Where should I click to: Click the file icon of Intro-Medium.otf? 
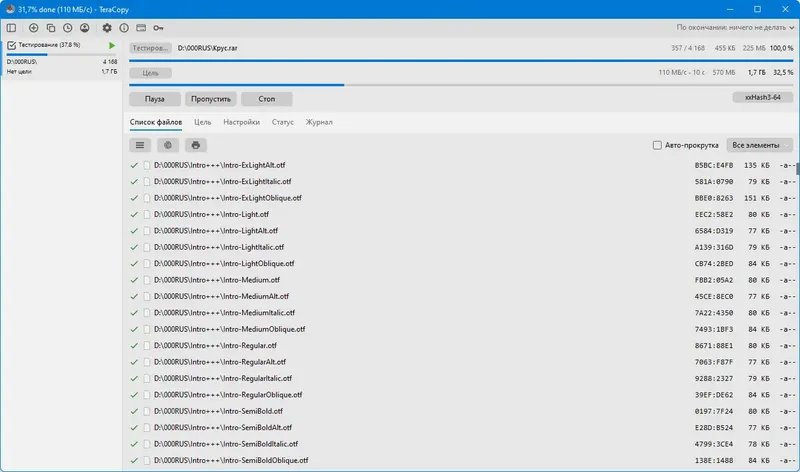(147, 280)
